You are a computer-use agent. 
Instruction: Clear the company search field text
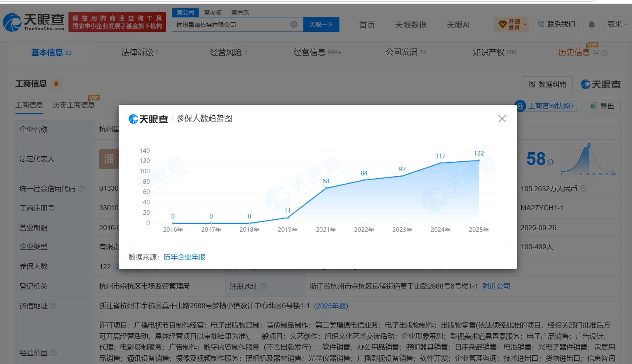(x=294, y=24)
